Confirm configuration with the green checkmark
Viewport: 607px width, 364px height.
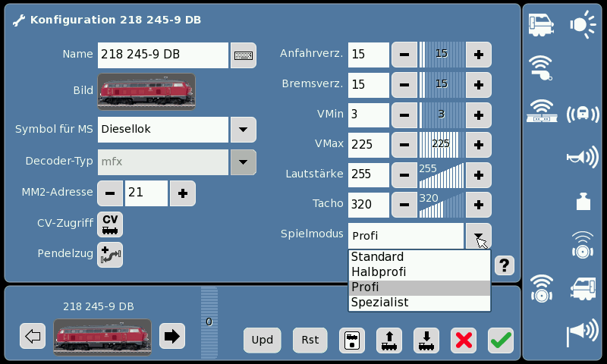tap(501, 340)
